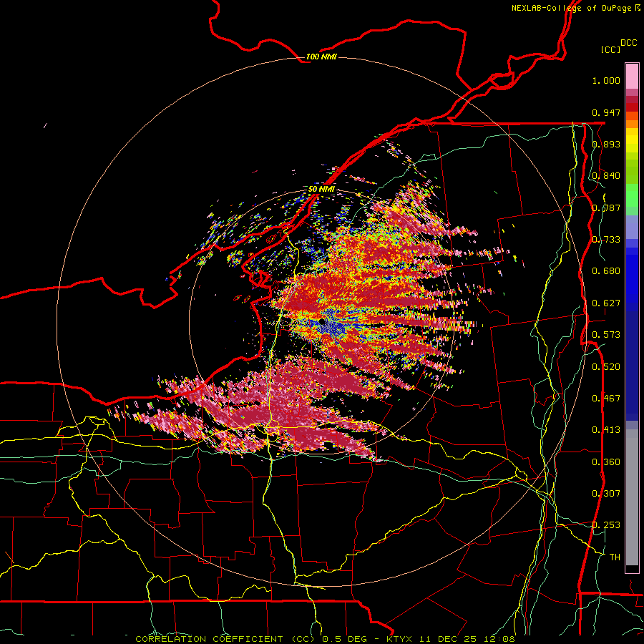This screenshot has height=644, width=644.
Task: Click the 0.360 scale value
Action: (x=606, y=462)
